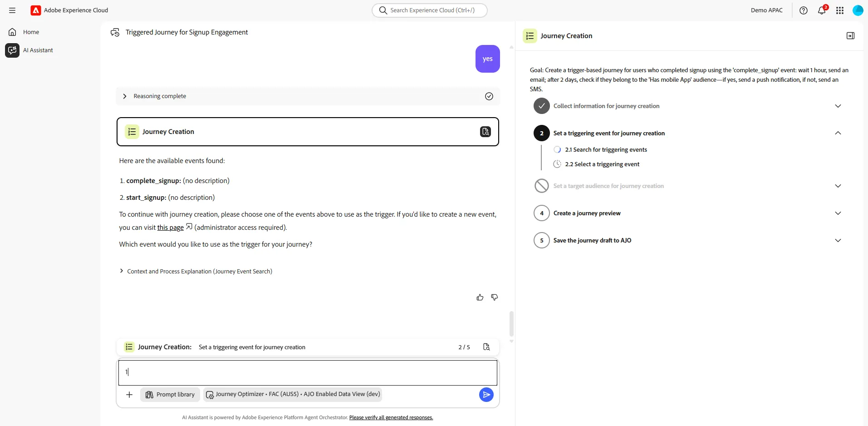Click the yes message bubble
868x426 pixels.
[487, 59]
